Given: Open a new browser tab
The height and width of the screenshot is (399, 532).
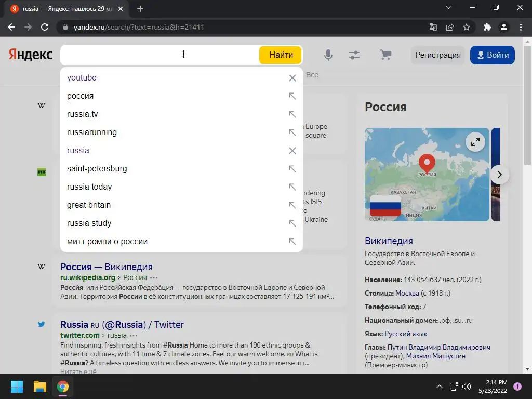Looking at the screenshot, I should 140,9.
